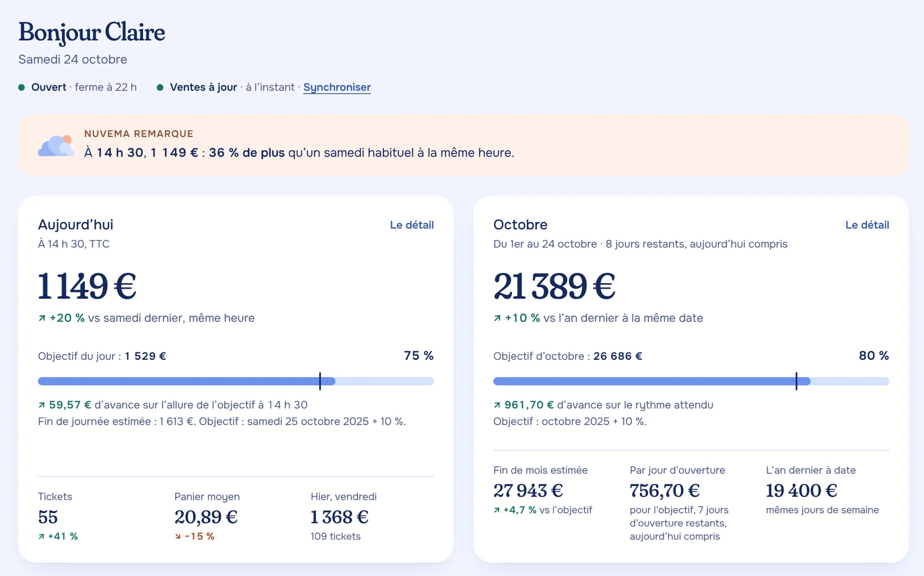
Task: Click the 1 149 € today total
Action: coord(87,286)
